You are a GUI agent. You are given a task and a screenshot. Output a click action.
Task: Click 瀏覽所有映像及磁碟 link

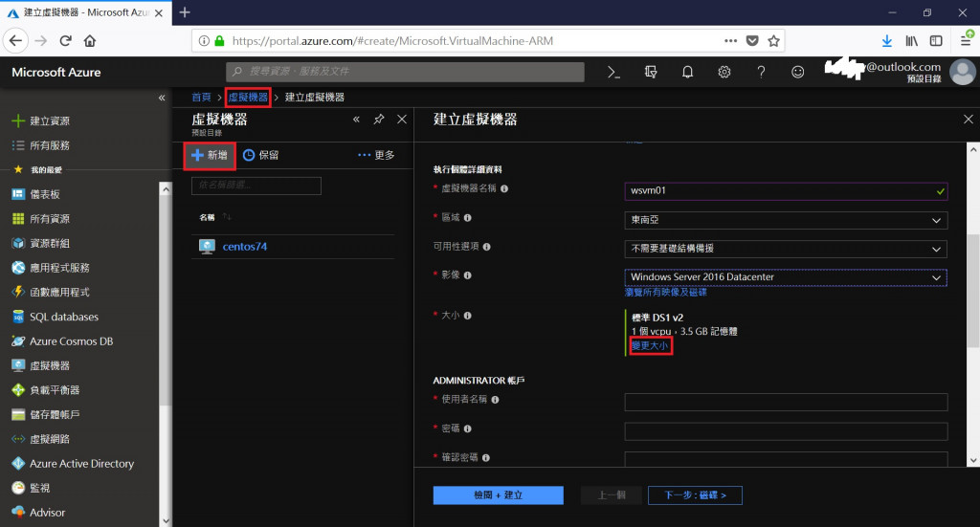[x=666, y=293]
